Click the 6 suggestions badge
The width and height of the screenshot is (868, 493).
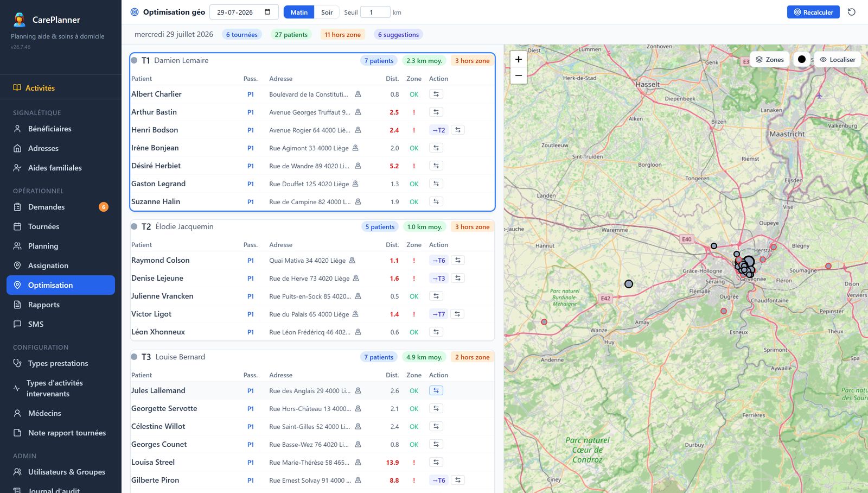(x=398, y=34)
